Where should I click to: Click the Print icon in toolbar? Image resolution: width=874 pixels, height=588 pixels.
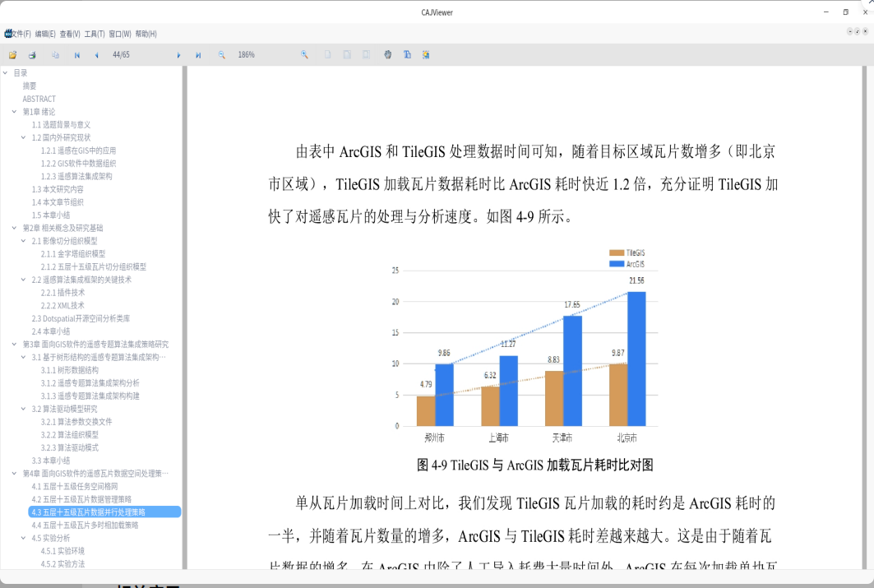pos(32,55)
